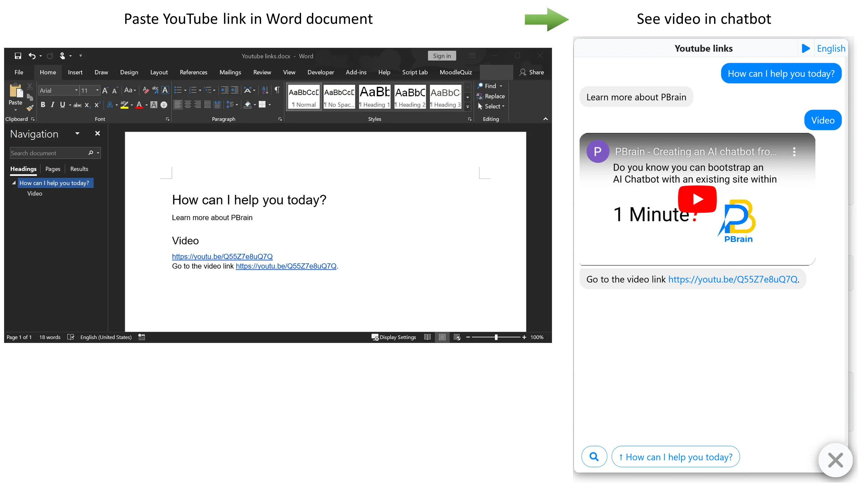Expand the Navigation panel search results
Screen dimensions: 868x488
pos(79,169)
